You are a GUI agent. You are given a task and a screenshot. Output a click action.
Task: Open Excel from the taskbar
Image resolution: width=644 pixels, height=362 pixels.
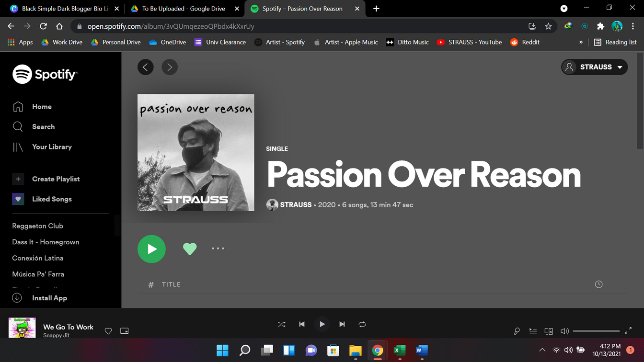click(x=399, y=351)
